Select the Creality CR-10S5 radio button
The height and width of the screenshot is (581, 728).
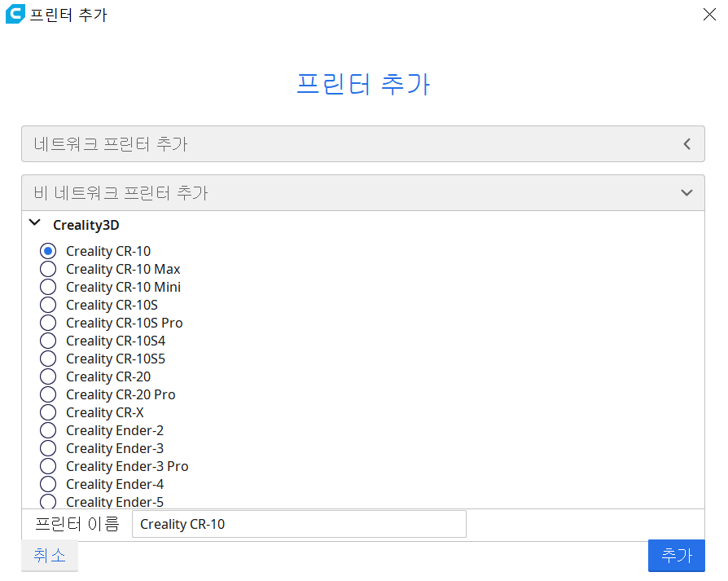pos(48,359)
